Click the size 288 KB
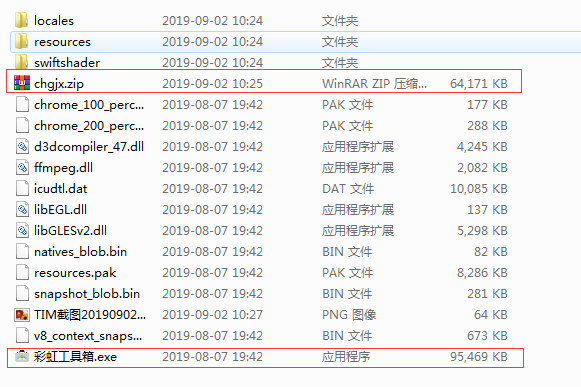The image size is (581, 387). (487, 126)
